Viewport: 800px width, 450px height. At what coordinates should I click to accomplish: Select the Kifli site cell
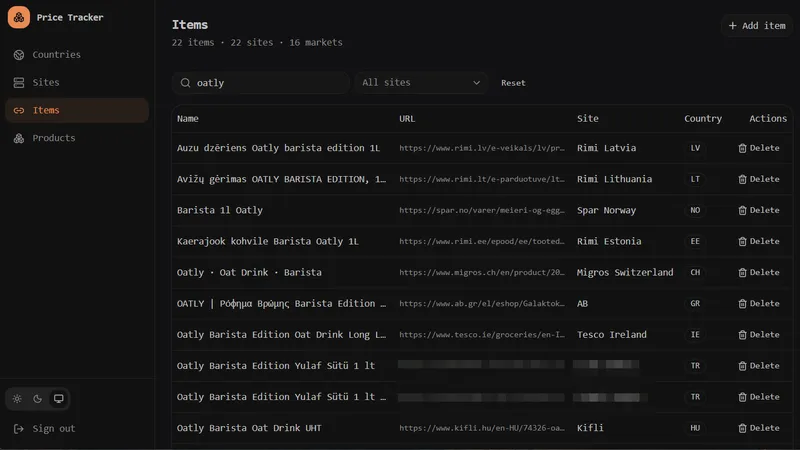[x=590, y=428]
